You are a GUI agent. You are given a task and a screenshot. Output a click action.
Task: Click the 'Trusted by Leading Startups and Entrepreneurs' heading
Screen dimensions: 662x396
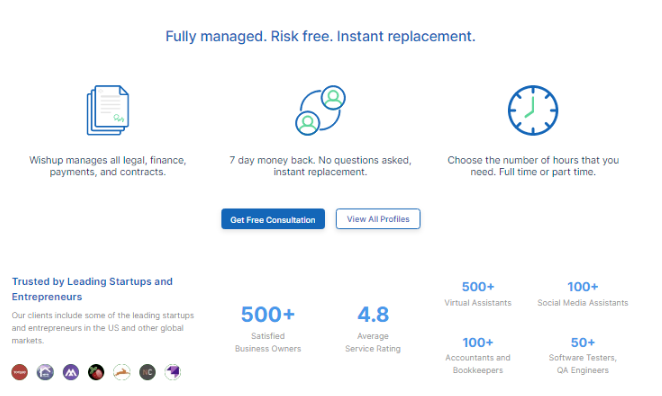click(x=92, y=289)
